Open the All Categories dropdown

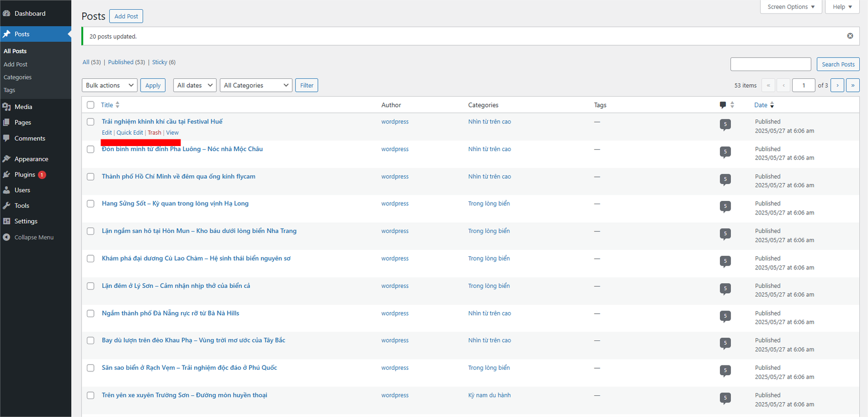point(256,85)
